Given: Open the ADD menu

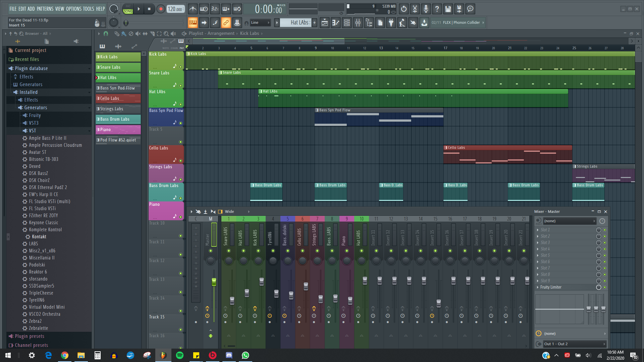Looking at the screenshot, I should pos(31,9).
